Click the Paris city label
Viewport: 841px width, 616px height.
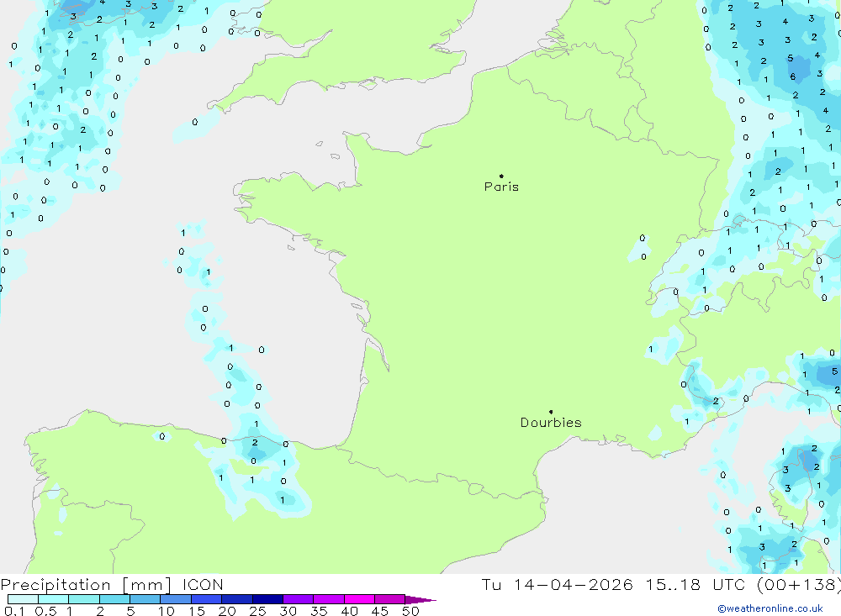click(x=501, y=187)
